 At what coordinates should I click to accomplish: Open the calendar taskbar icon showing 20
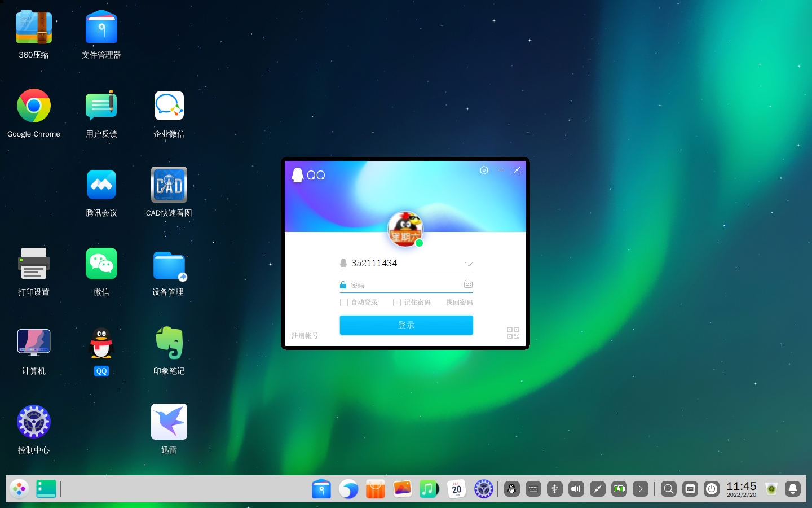(457, 489)
